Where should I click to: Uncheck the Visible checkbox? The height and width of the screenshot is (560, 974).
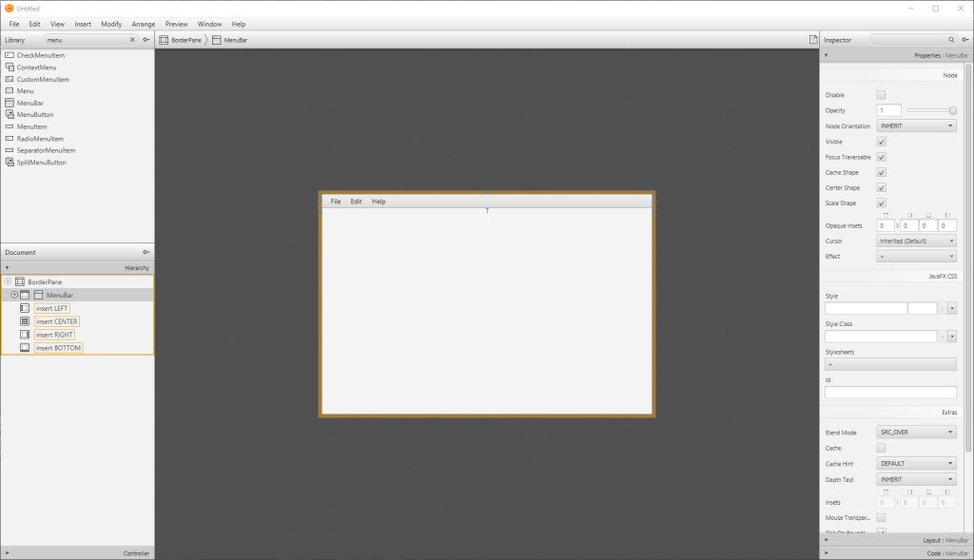click(x=881, y=142)
